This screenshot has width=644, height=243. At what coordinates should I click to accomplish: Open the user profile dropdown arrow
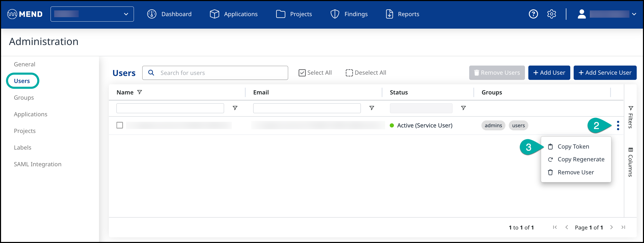click(x=634, y=14)
